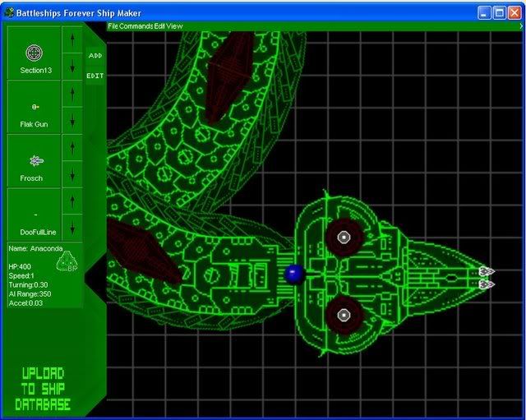Select the Frosch weapon icon
Image resolution: width=526 pixels, height=420 pixels.
(36, 161)
